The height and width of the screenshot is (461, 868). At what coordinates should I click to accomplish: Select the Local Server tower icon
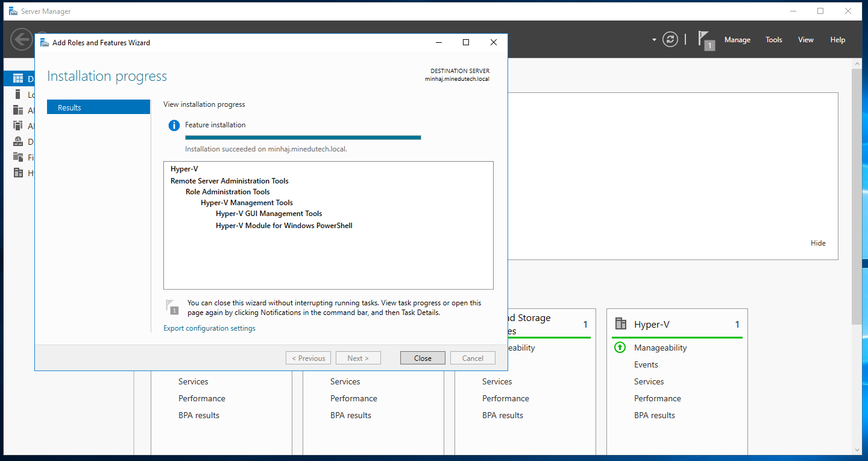coord(17,95)
